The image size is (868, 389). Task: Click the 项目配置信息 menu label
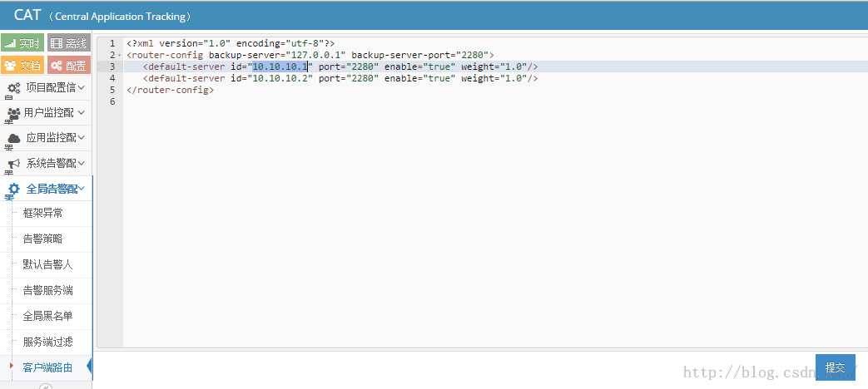[x=51, y=87]
